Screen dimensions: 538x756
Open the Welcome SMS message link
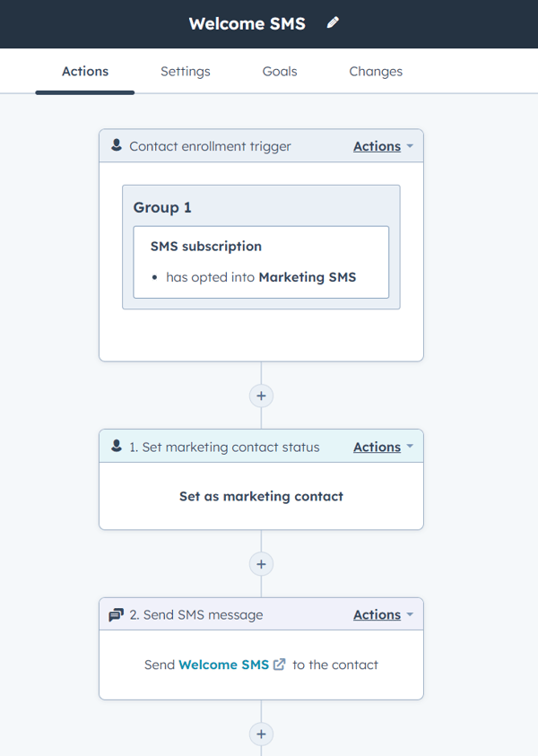(x=223, y=665)
